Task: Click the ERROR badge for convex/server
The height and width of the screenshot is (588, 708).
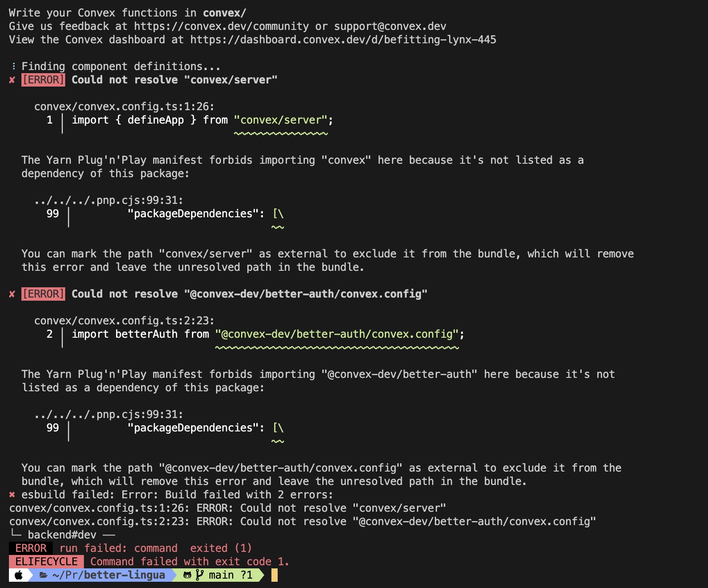Action: pos(43,80)
